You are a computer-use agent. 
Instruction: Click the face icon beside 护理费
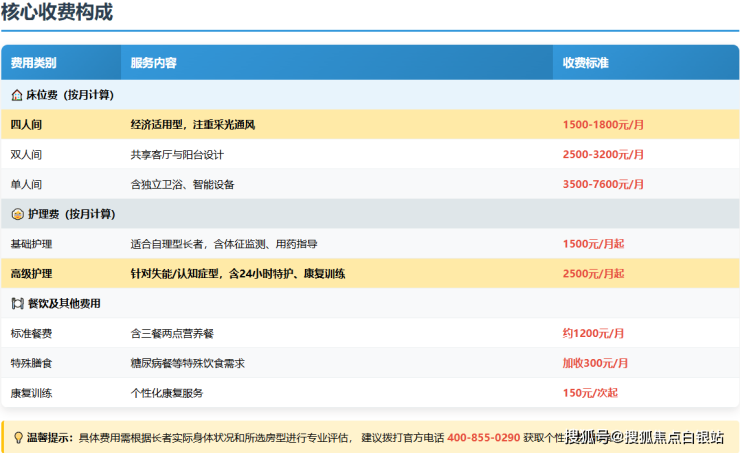click(x=17, y=214)
